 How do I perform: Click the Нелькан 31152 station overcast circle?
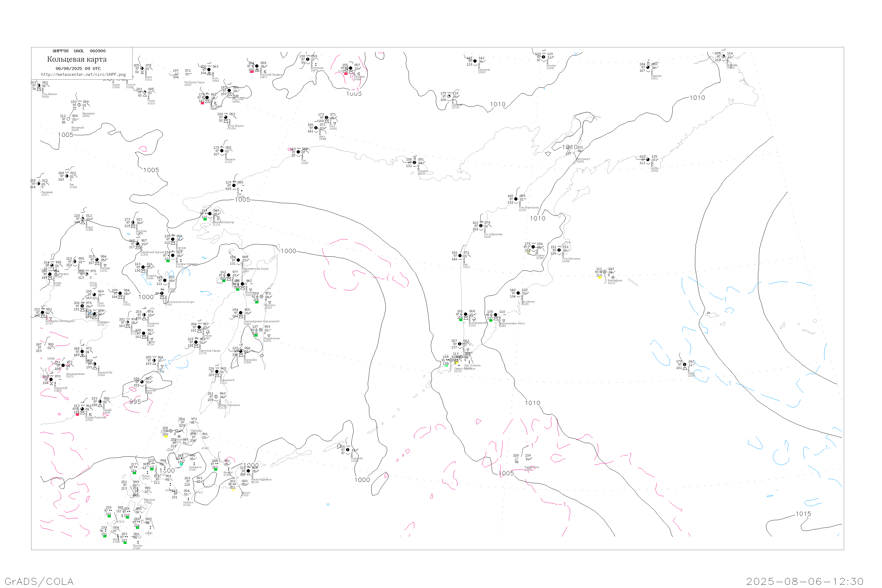tap(222, 151)
